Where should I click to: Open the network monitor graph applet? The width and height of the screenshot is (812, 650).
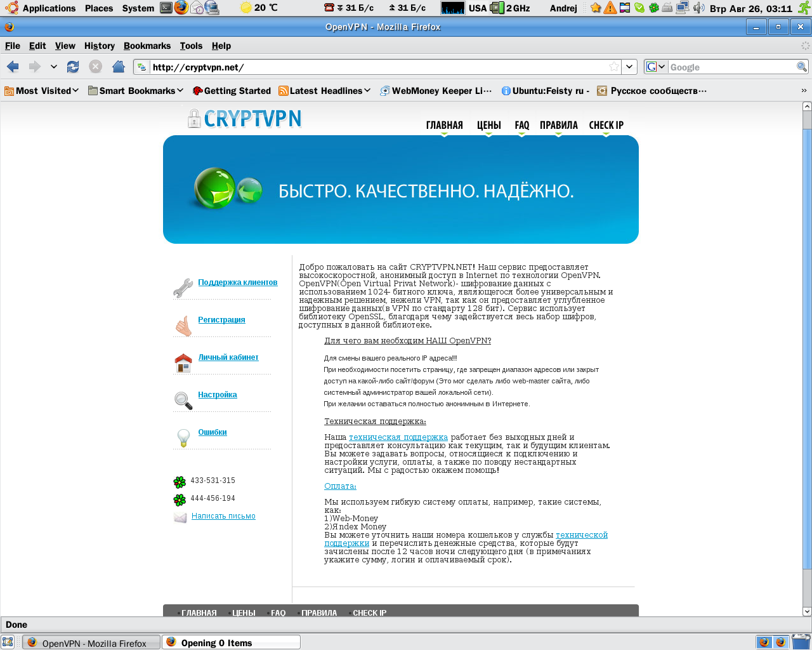click(x=453, y=8)
